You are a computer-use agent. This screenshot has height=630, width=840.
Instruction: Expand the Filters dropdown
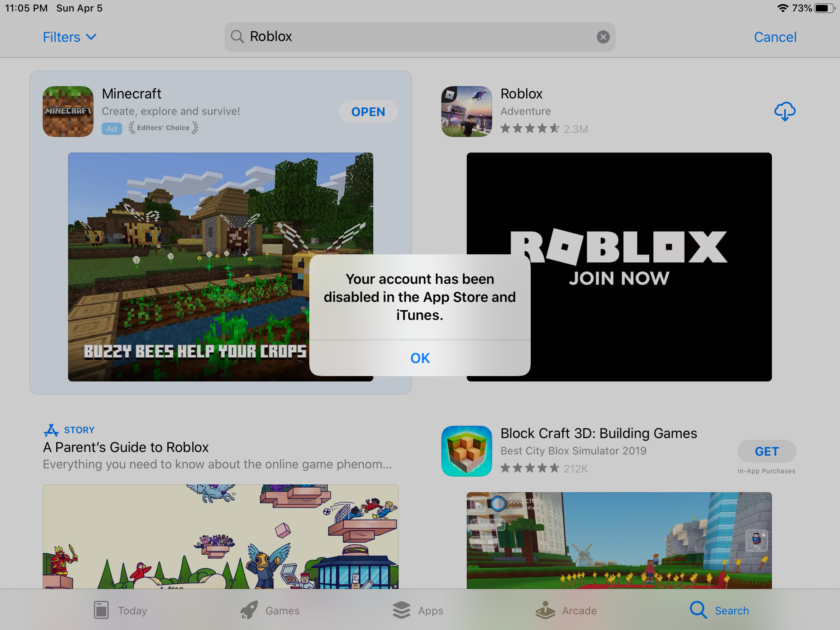tap(70, 37)
